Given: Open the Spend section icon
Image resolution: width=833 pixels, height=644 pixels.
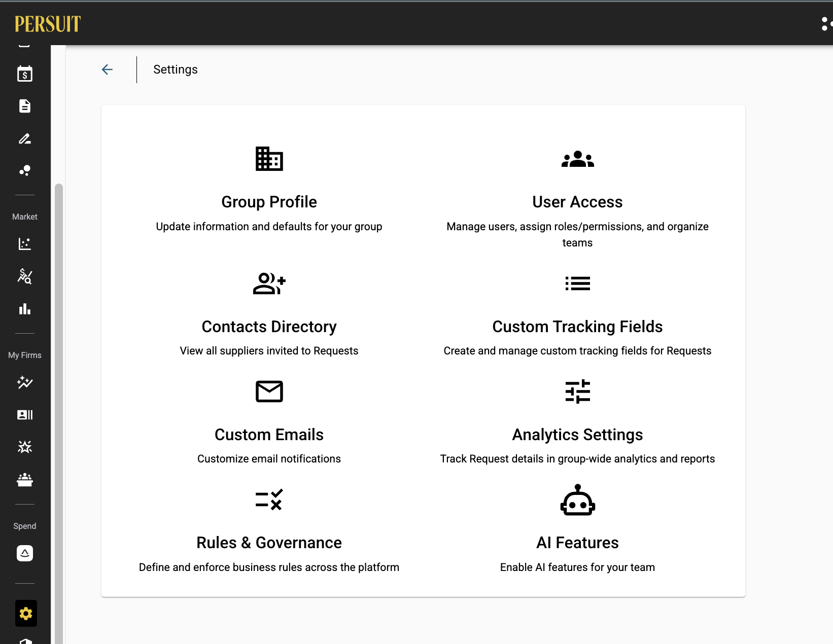Looking at the screenshot, I should click(x=25, y=553).
